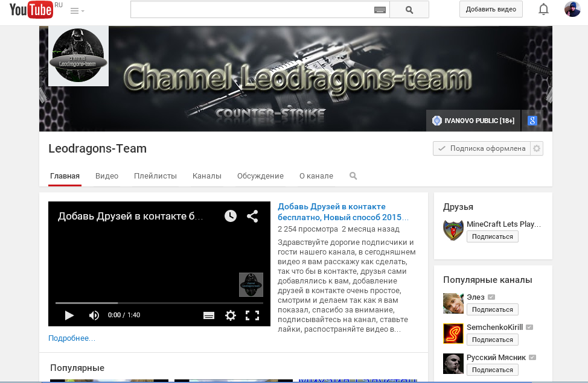Switch to the Обсуждение tab
The image size is (588, 383).
tap(260, 176)
